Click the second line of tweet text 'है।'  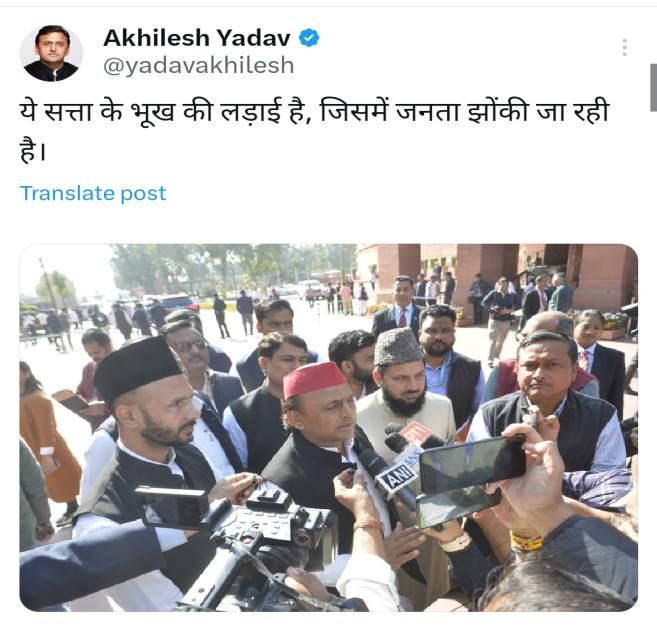(x=33, y=151)
